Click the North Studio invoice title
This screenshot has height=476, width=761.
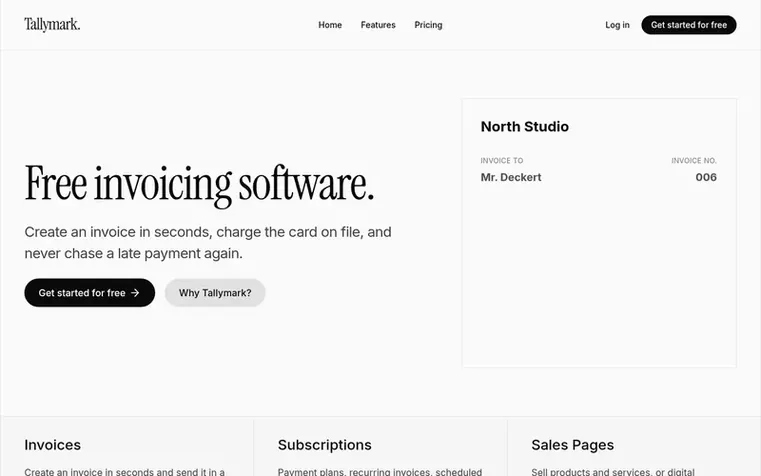[x=525, y=127]
